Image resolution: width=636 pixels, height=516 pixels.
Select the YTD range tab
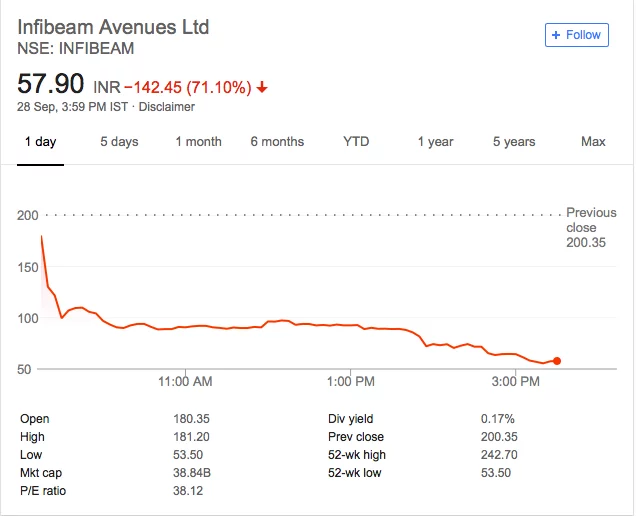click(356, 142)
